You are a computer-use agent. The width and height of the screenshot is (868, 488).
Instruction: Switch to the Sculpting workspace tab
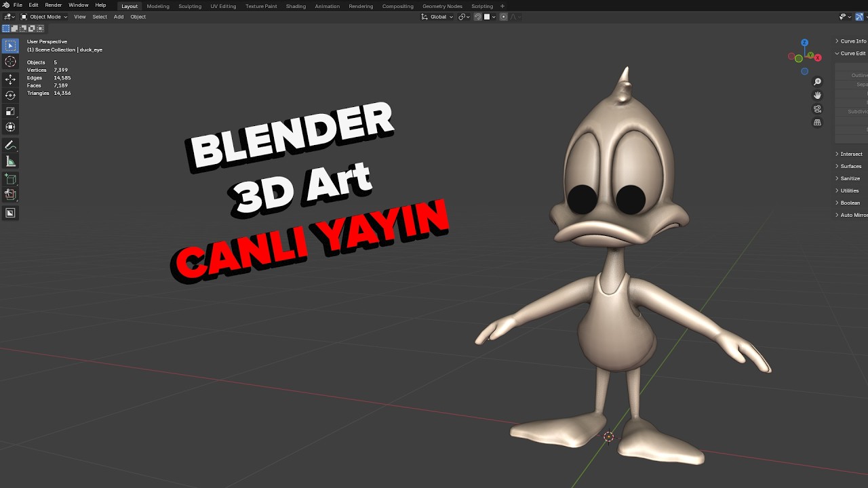(190, 6)
